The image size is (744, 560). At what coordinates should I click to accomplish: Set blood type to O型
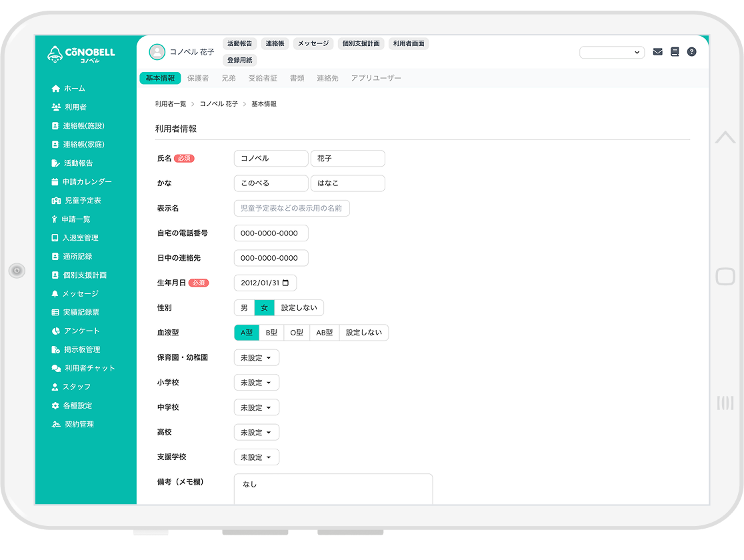297,333
